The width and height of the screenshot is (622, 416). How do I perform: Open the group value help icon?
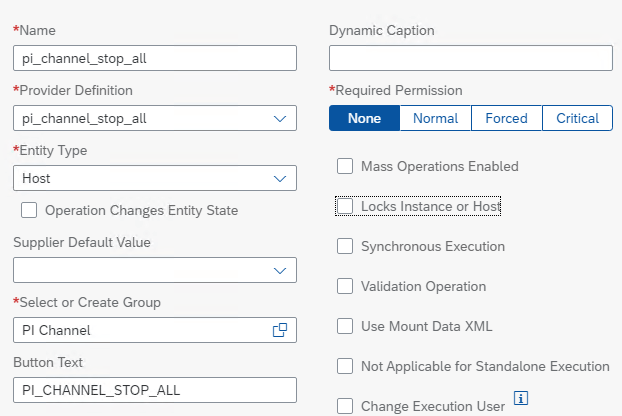[280, 330]
